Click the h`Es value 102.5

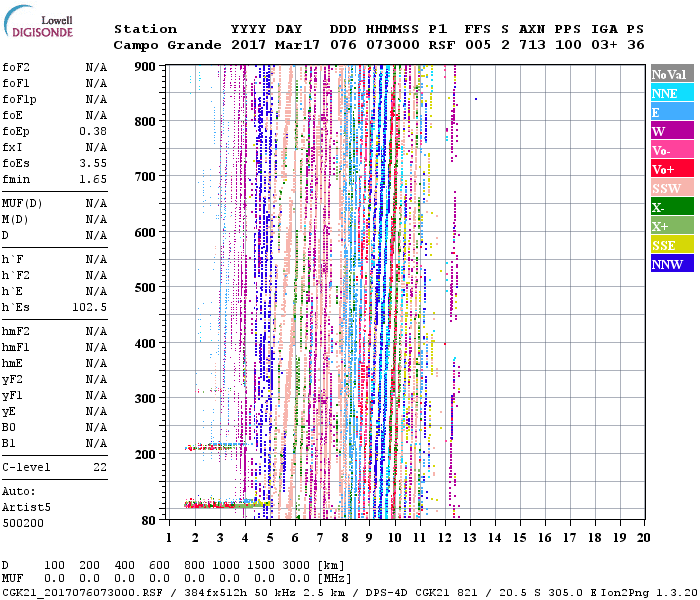click(89, 307)
